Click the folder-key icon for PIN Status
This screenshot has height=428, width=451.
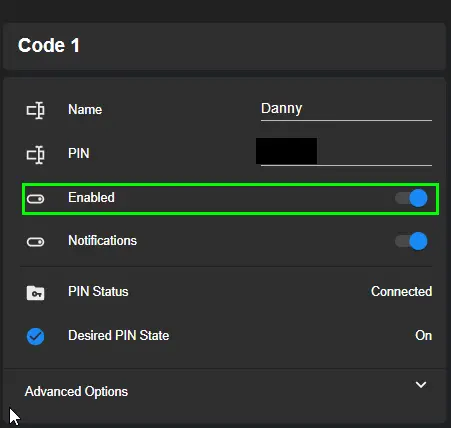[x=35, y=293]
